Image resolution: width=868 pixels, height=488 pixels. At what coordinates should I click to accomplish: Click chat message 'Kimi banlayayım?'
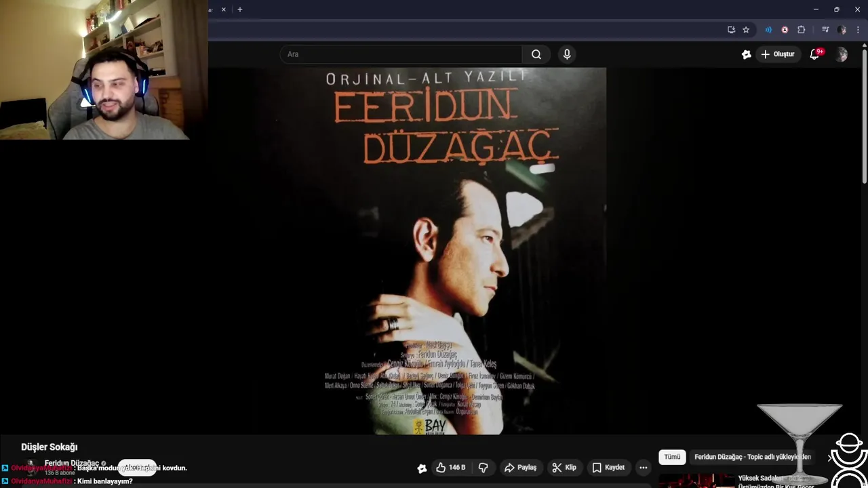pyautogui.click(x=104, y=481)
